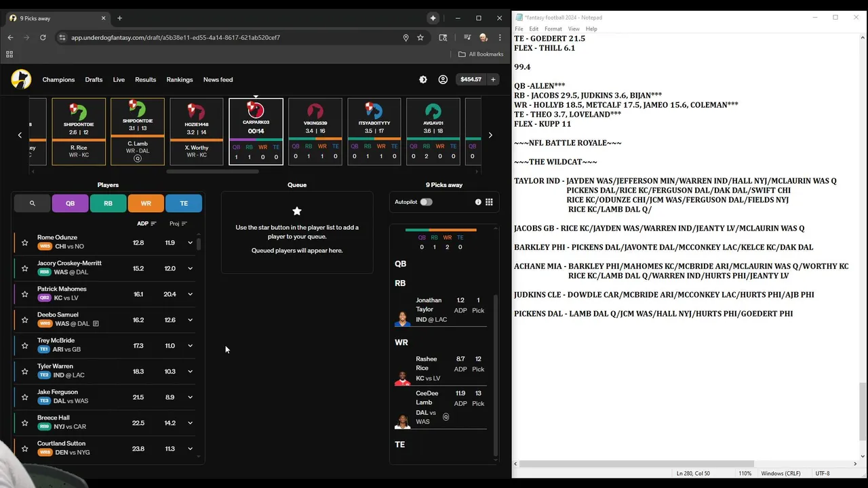Click Notepad horizontal scrollbar thumb

[637, 464]
